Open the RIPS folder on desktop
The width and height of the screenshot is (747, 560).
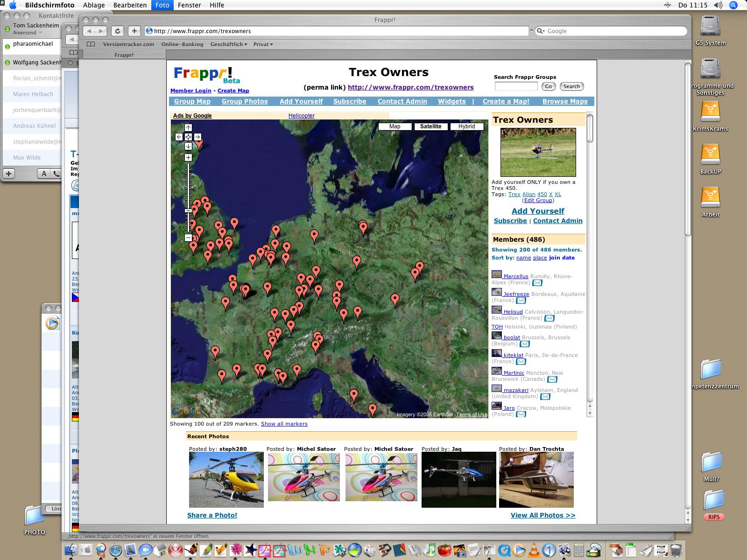713,501
